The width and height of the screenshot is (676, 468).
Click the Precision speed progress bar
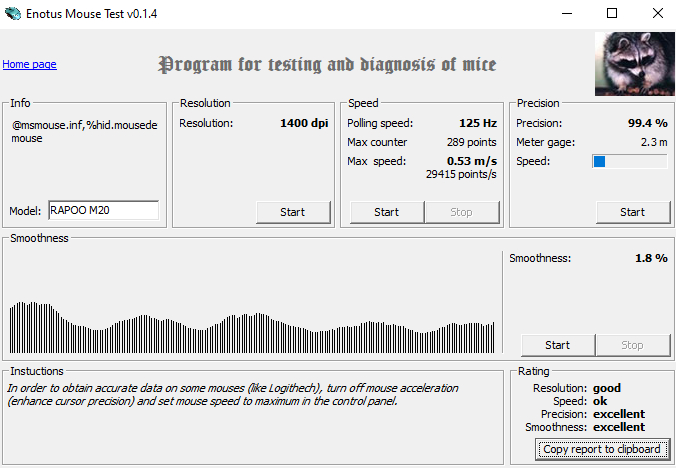coord(629,161)
